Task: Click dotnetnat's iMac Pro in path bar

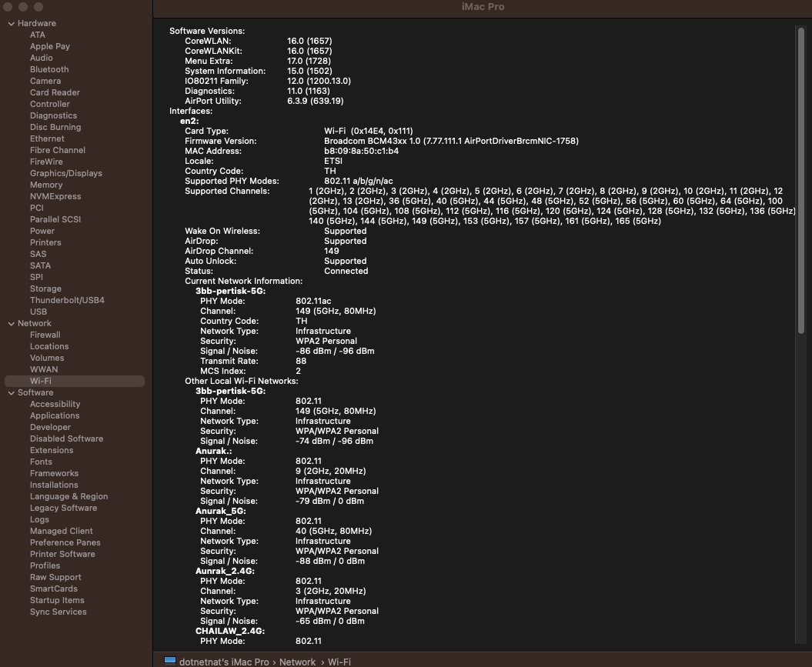Action: point(224,662)
